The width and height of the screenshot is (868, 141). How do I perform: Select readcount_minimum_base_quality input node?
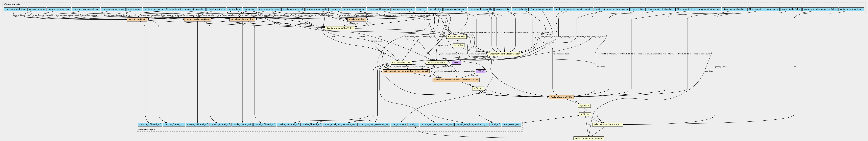pyautogui.click(x=612, y=9)
